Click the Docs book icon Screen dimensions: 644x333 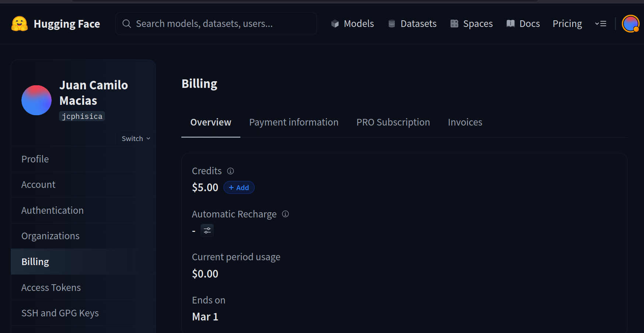(511, 23)
